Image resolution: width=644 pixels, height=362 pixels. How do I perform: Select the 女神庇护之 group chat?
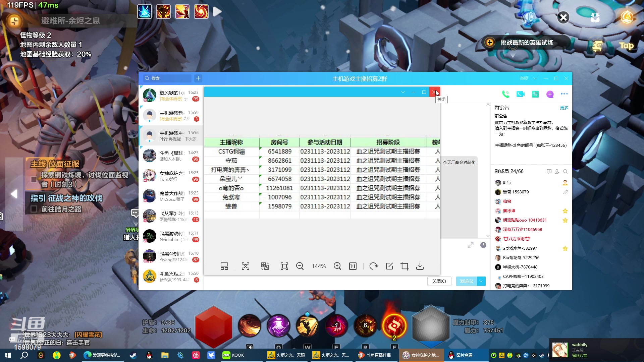(171, 176)
